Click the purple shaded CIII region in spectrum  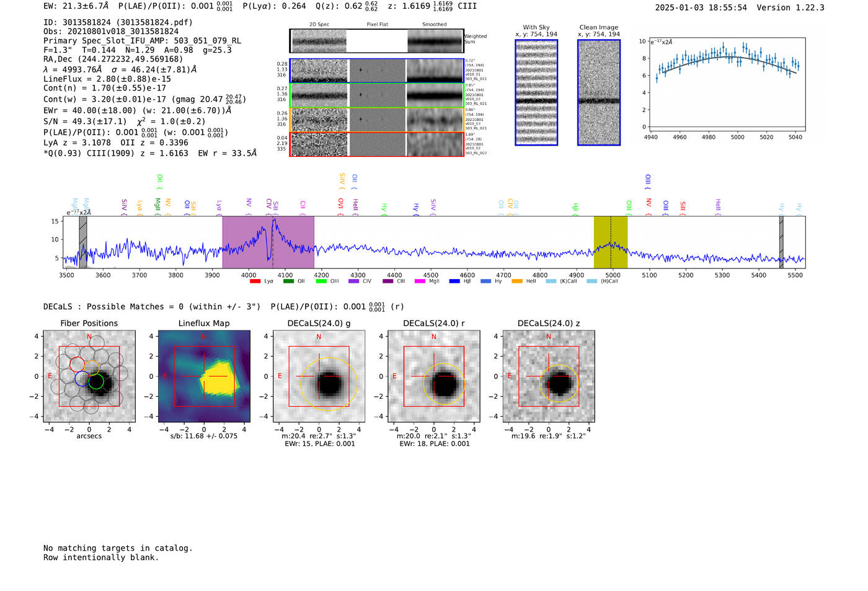[268, 242]
